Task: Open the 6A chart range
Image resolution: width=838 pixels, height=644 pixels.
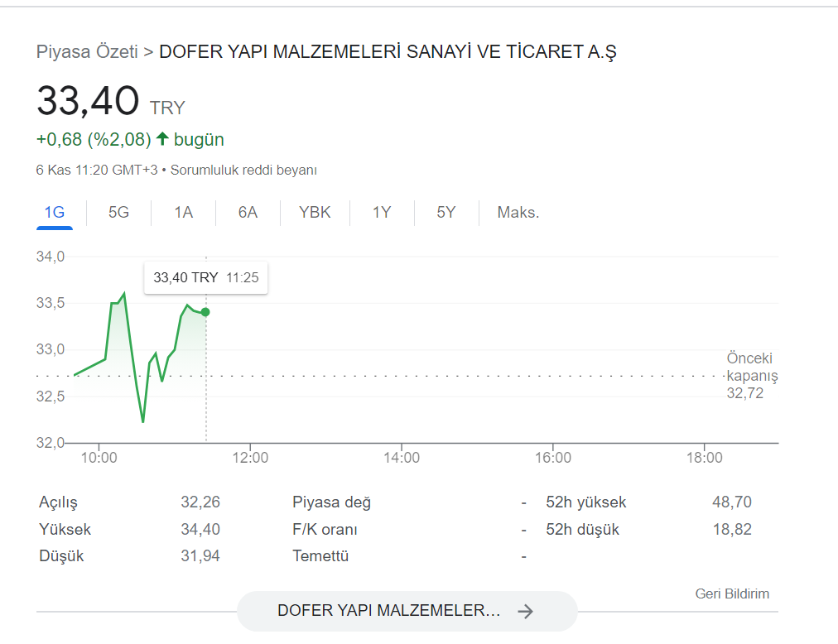Action: click(x=248, y=213)
